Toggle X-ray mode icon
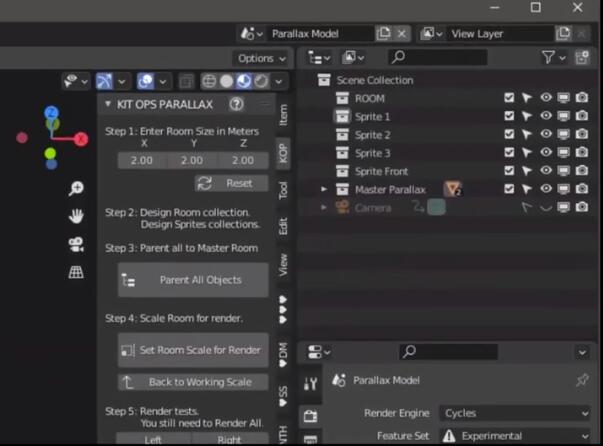Image resolution: width=603 pixels, height=446 pixels. point(186,81)
